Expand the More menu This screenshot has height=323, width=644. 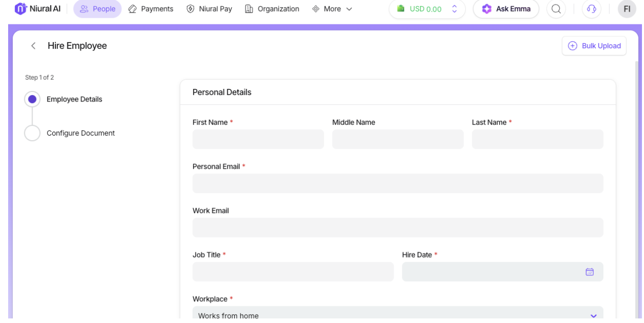tap(332, 9)
